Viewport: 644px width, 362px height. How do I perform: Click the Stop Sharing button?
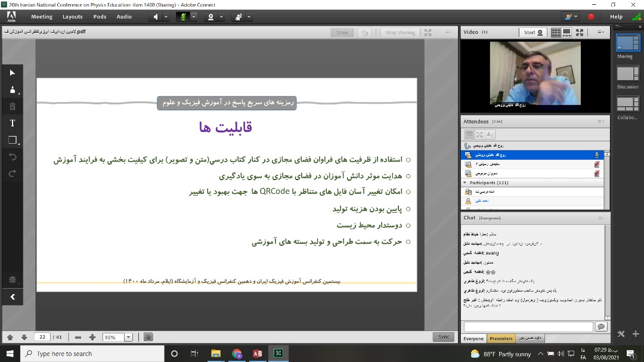tap(400, 32)
